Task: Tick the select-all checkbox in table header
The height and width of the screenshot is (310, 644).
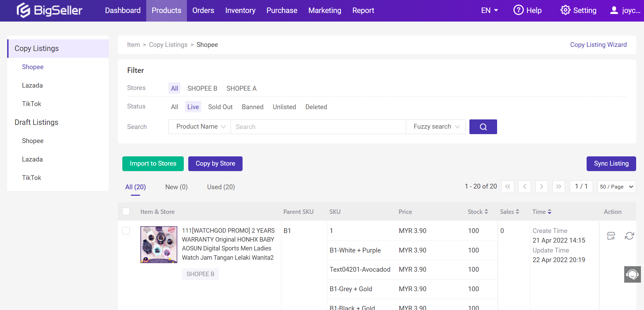Action: pos(126,211)
